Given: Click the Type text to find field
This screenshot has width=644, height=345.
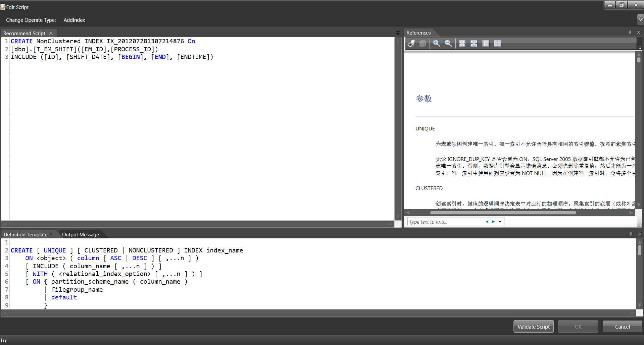Looking at the screenshot, I should coord(445,222).
